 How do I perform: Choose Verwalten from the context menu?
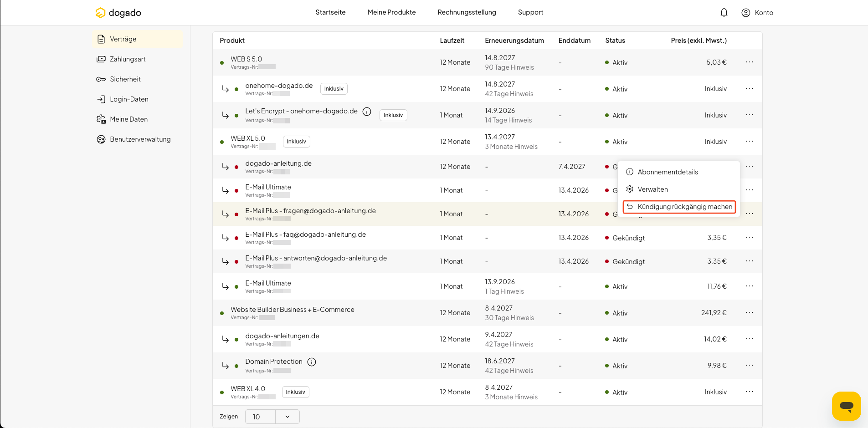coord(679,189)
